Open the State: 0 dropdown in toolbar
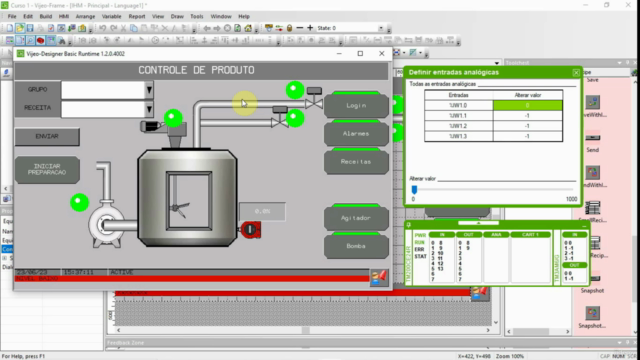The width and height of the screenshot is (640, 360). tap(381, 28)
